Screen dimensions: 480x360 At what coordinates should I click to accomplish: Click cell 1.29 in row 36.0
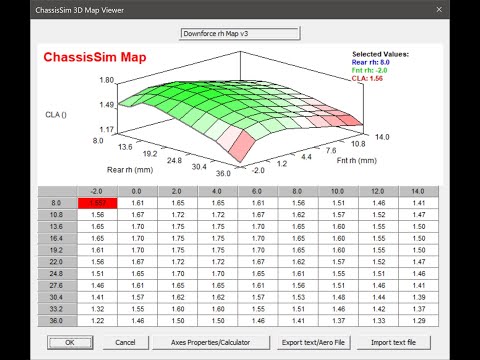pyautogui.click(x=419, y=321)
